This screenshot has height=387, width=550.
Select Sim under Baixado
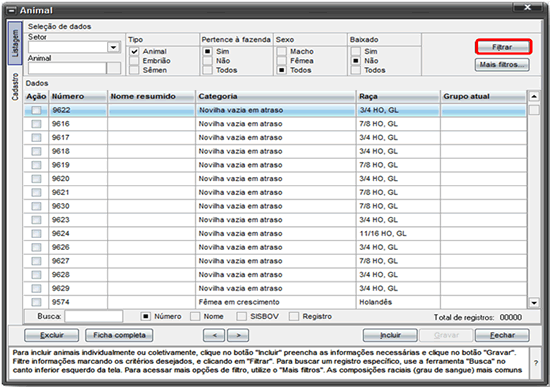tap(356, 52)
